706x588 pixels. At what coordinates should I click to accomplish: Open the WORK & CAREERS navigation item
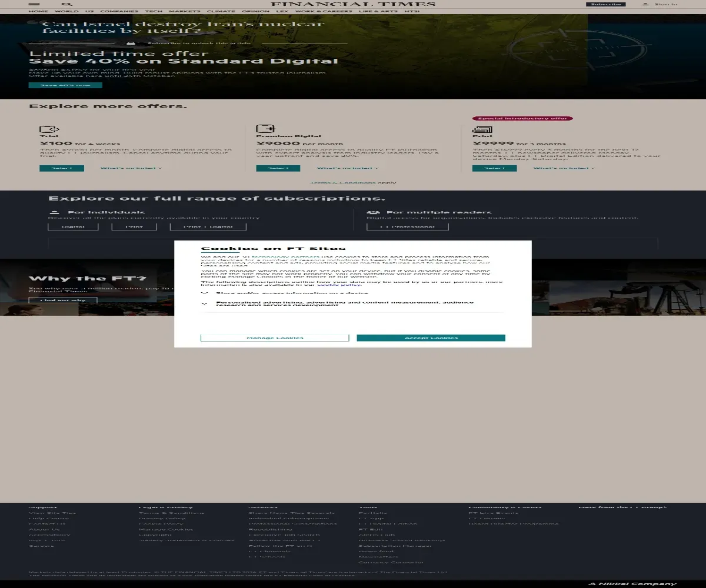[x=323, y=11]
